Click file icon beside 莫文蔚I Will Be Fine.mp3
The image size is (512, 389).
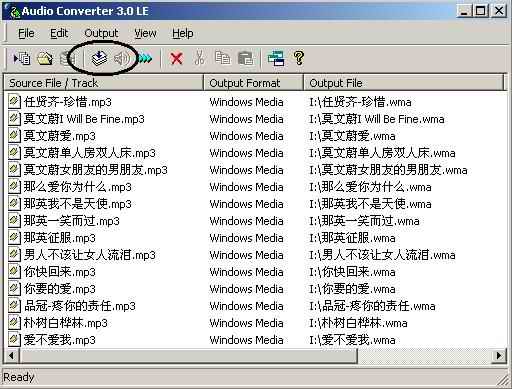tap(14, 119)
